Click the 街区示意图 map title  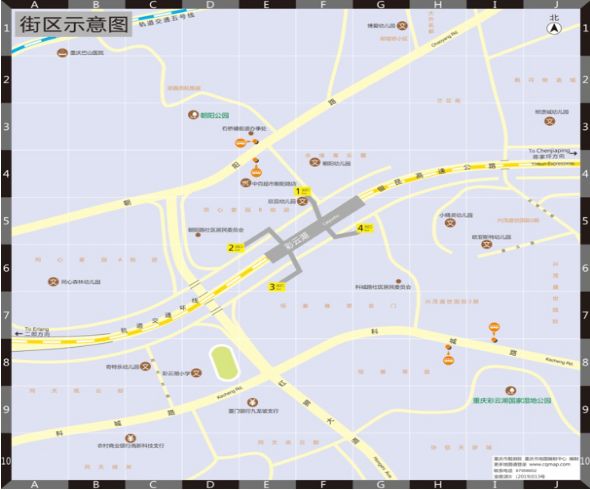74,24
